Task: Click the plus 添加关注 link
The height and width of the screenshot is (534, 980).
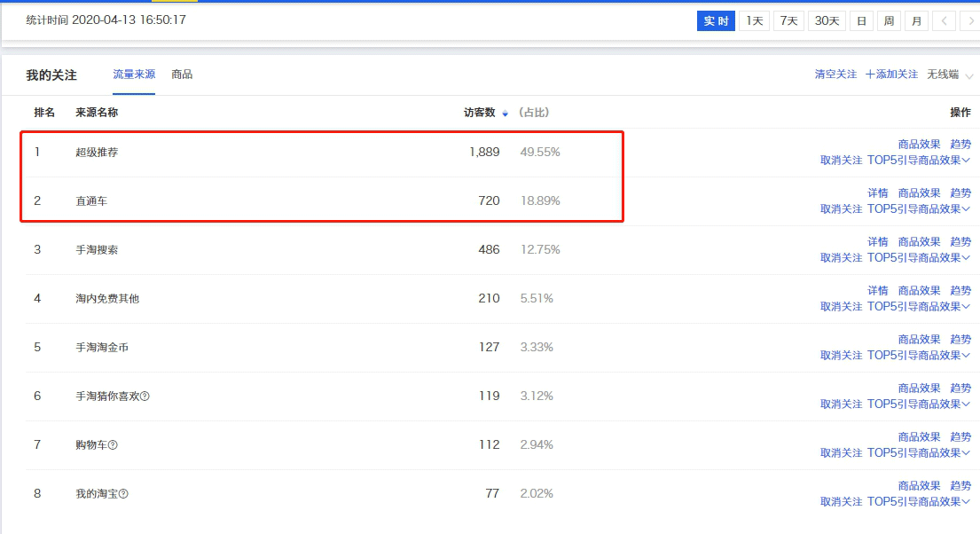Action: pos(891,75)
